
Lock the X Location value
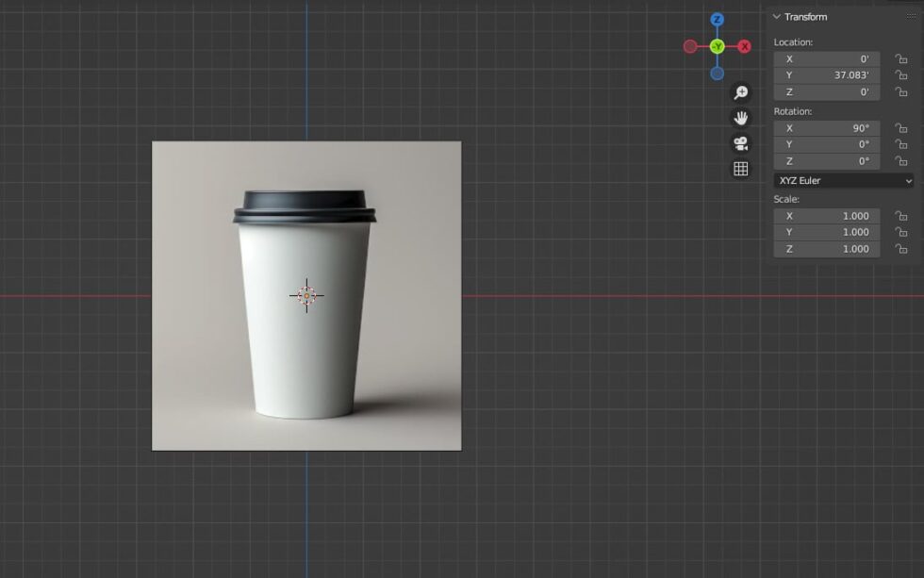[x=901, y=58]
